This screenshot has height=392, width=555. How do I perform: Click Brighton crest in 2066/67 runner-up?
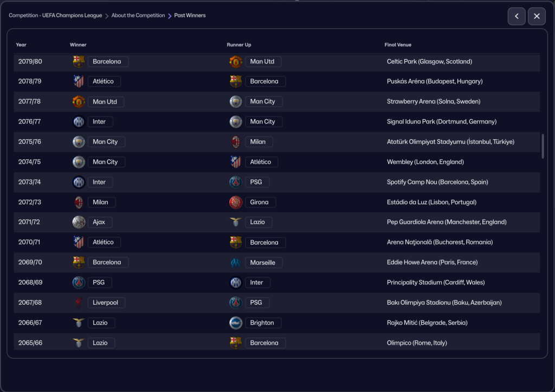pos(236,323)
